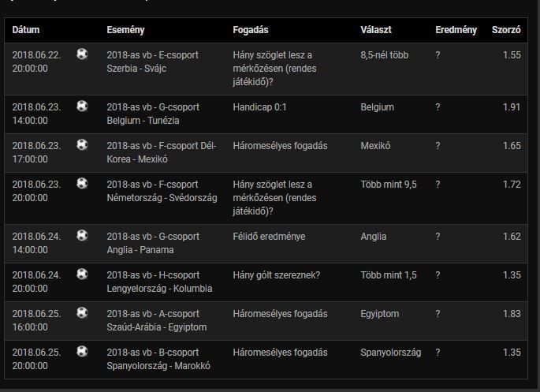Click the Mexikó selection
This screenshot has width=540, height=392.
click(x=375, y=146)
